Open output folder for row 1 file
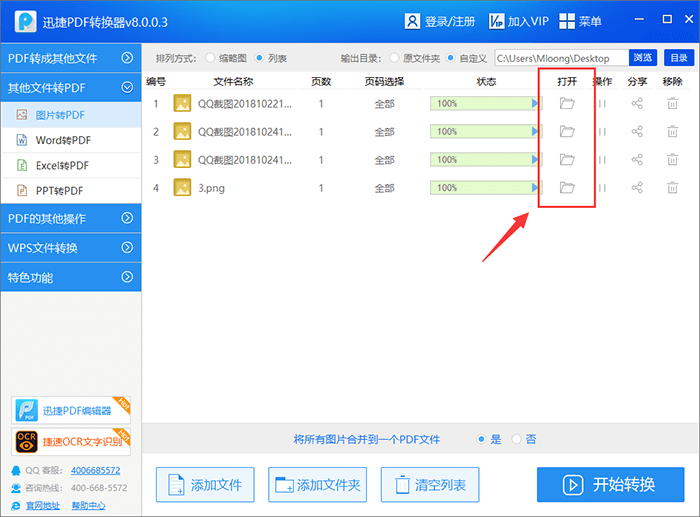Viewport: 700px width, 517px height. pos(567,104)
